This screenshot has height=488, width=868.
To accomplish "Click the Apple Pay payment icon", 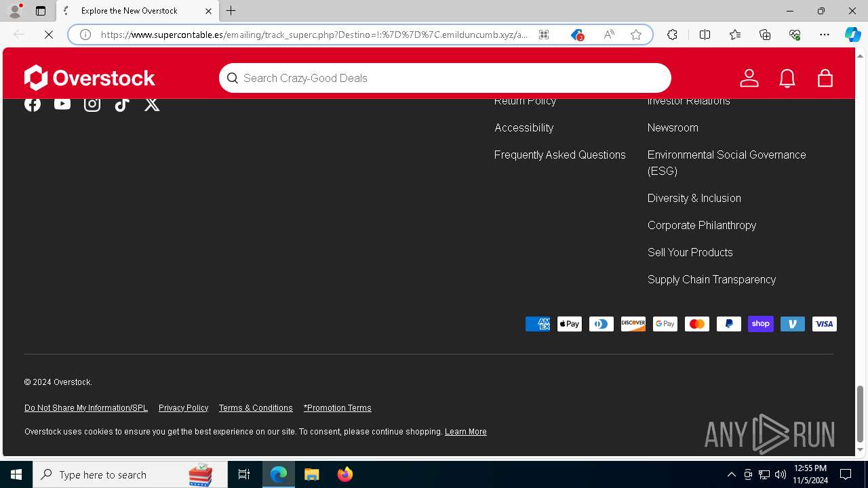I will pos(570,324).
